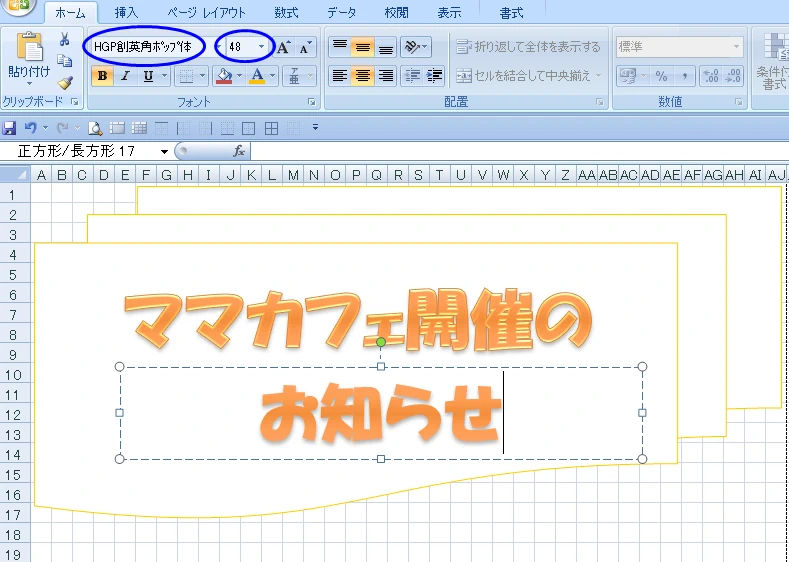Viewport: 789px width, 562px height.
Task: Toggle center horizontal alignment
Action: click(363, 76)
